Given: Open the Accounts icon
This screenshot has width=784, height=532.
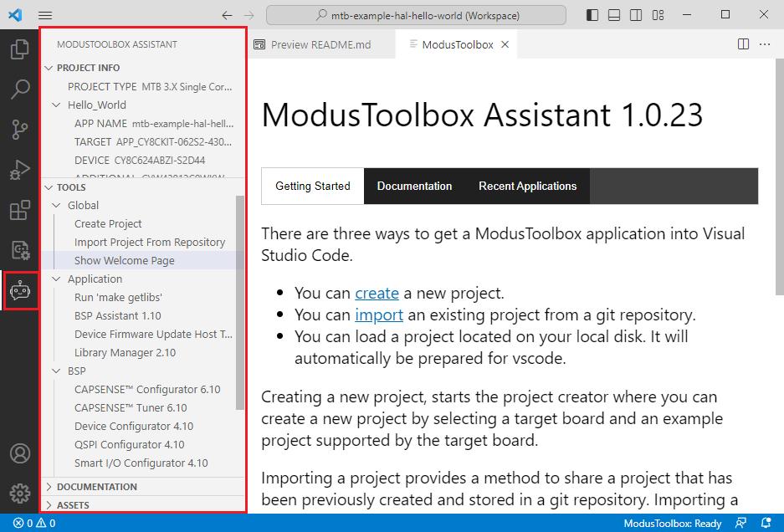Looking at the screenshot, I should tap(20, 453).
